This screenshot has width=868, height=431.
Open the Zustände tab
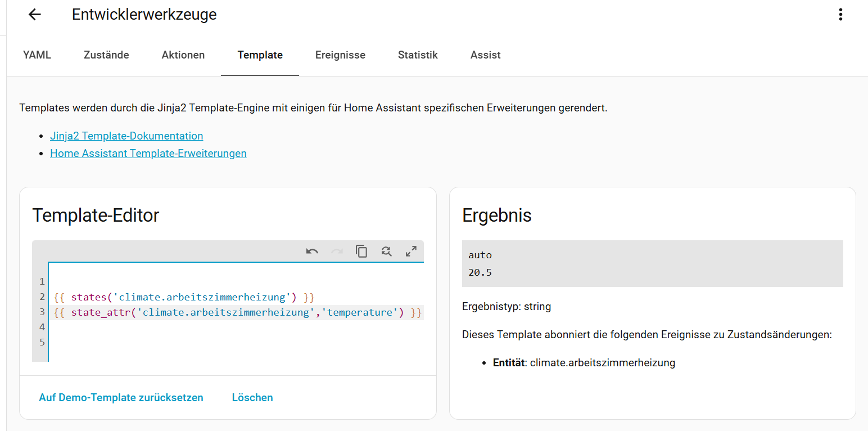[x=106, y=55]
